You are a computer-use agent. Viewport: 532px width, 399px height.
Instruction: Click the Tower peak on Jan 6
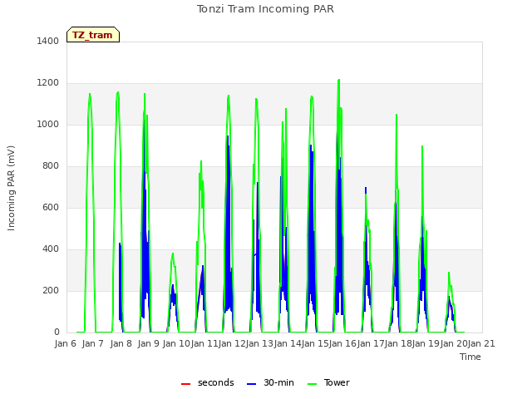(90, 94)
